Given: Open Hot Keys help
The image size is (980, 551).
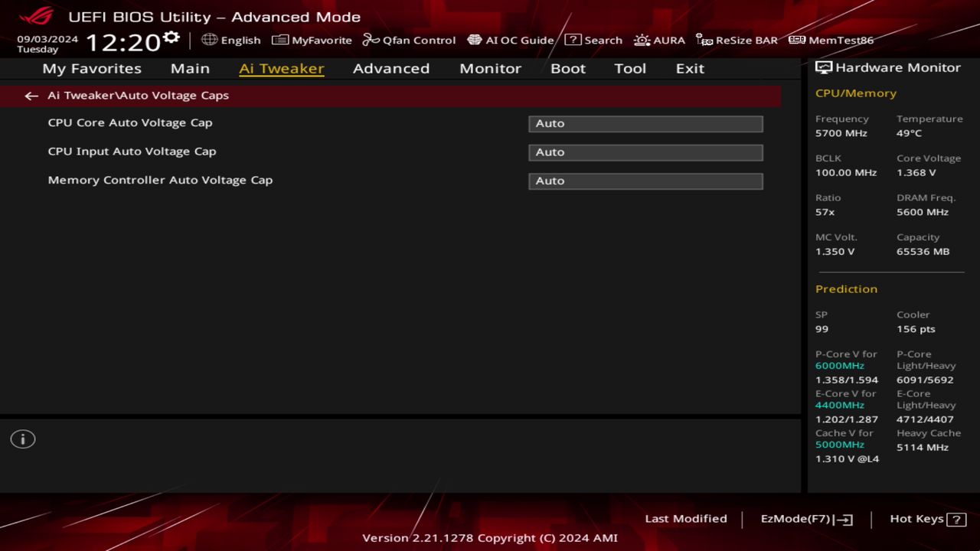Looking at the screenshot, I should (x=928, y=520).
